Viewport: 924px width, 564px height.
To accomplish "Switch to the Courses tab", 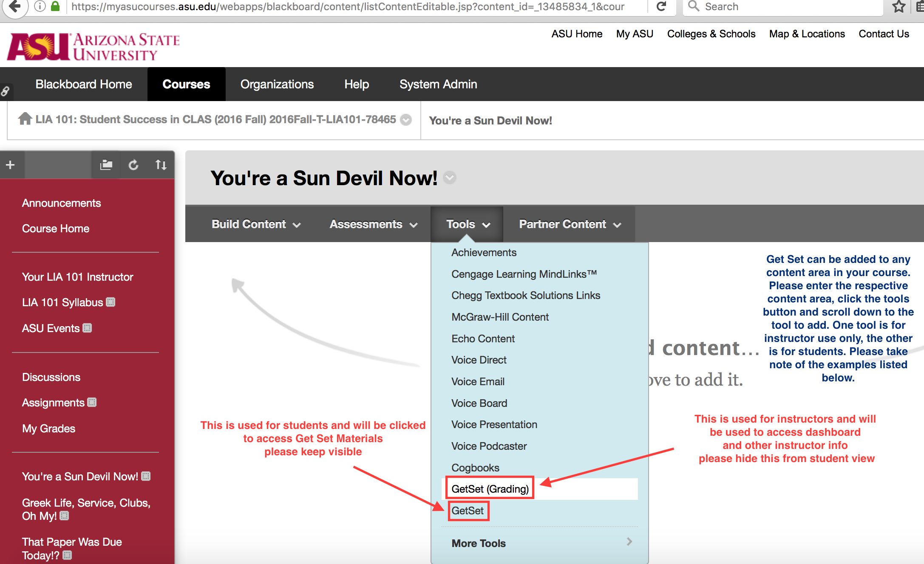I will (x=186, y=84).
